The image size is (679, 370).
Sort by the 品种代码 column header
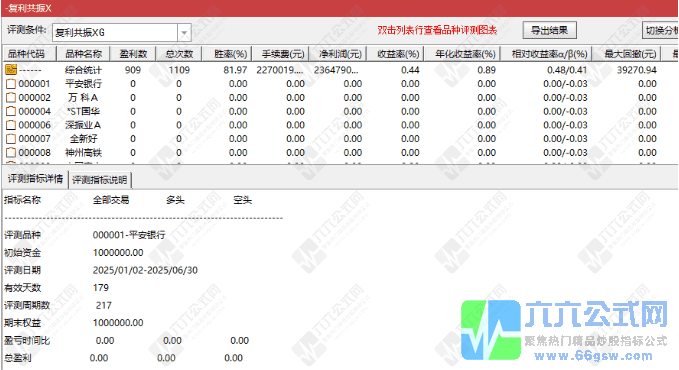click(x=29, y=54)
